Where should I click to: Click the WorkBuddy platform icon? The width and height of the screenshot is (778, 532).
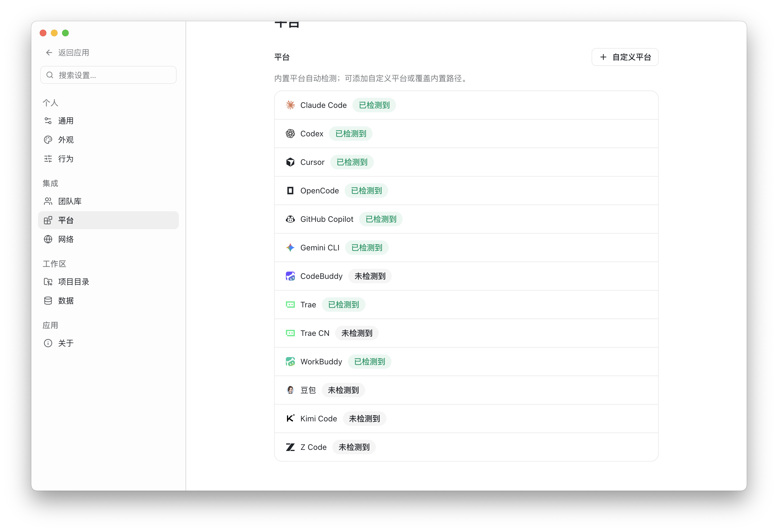[x=290, y=362]
